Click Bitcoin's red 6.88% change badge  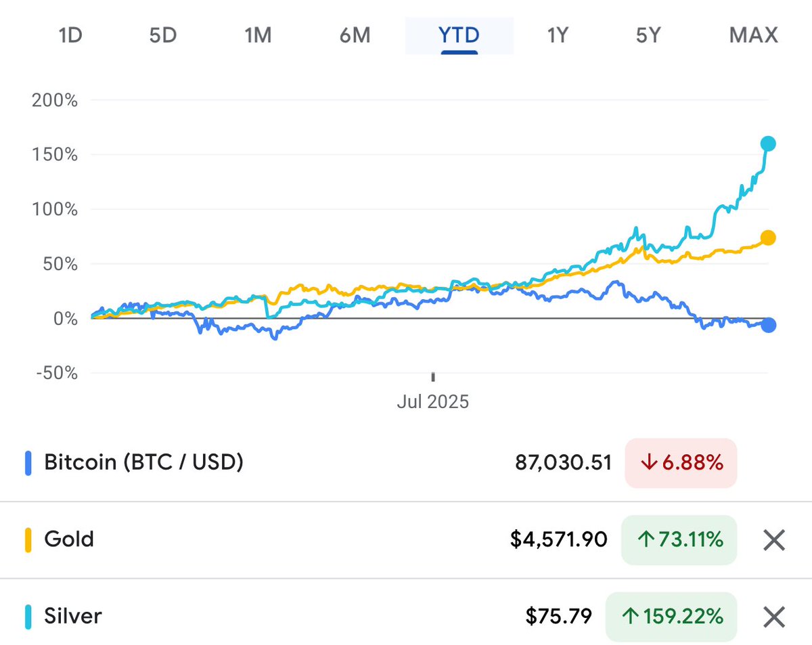point(680,463)
